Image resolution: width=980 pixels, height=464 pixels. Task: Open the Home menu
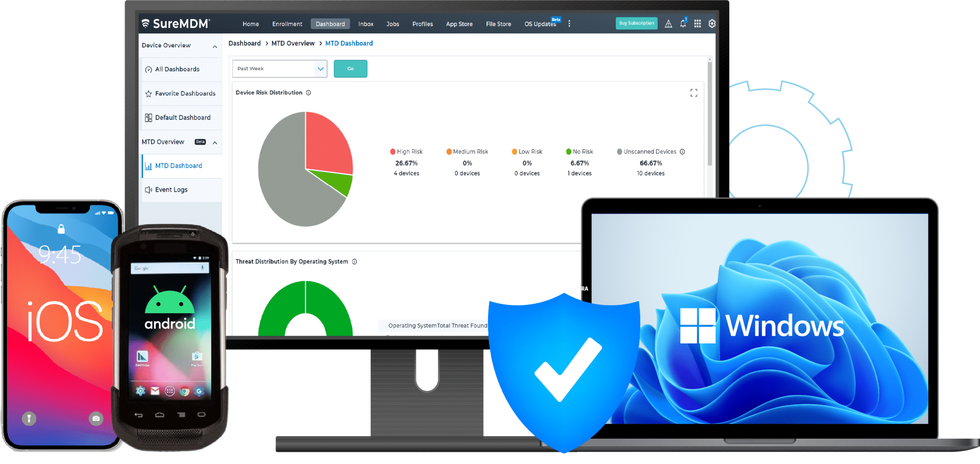pos(251,24)
